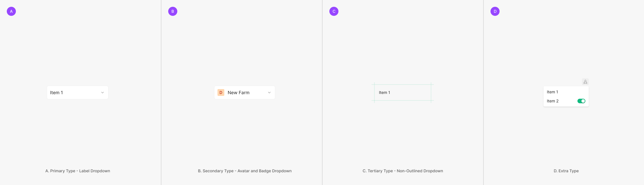Viewport: 644px width, 185px height.
Task: Click the empty area inside the New Farm field
Action: point(258,92)
